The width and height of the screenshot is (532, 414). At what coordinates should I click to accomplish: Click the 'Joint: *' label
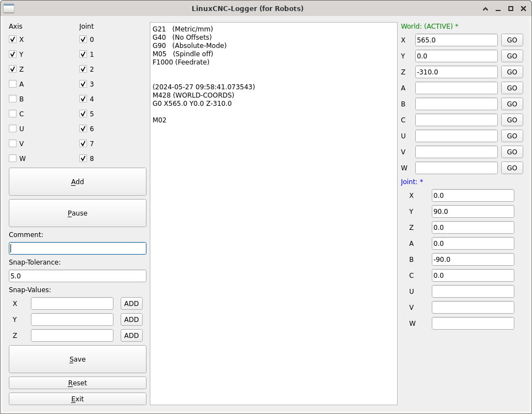412,182
